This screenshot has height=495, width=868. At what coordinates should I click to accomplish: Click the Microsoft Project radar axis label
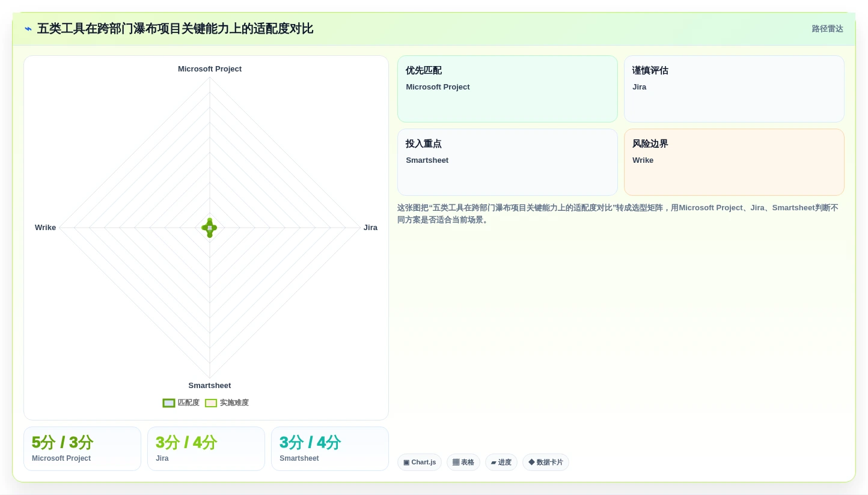(x=210, y=69)
